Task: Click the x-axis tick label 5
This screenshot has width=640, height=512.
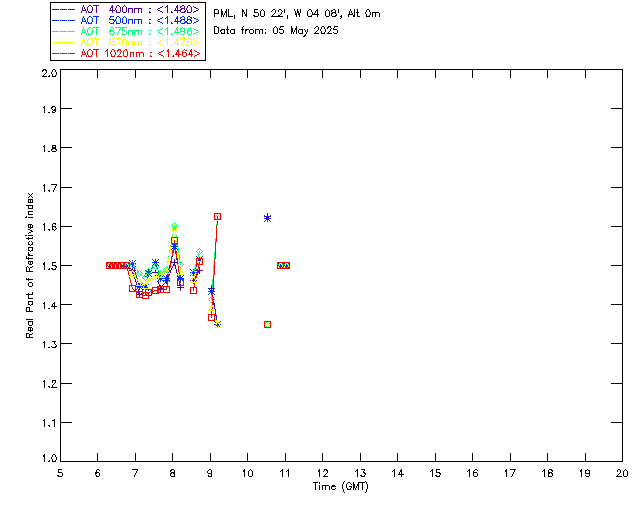Action: click(x=60, y=473)
